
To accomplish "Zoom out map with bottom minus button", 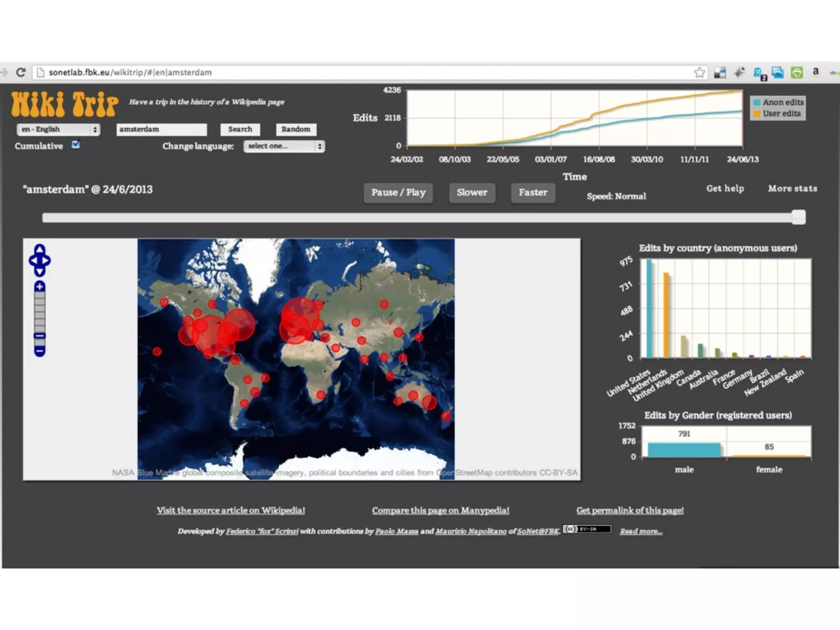I will (x=39, y=352).
